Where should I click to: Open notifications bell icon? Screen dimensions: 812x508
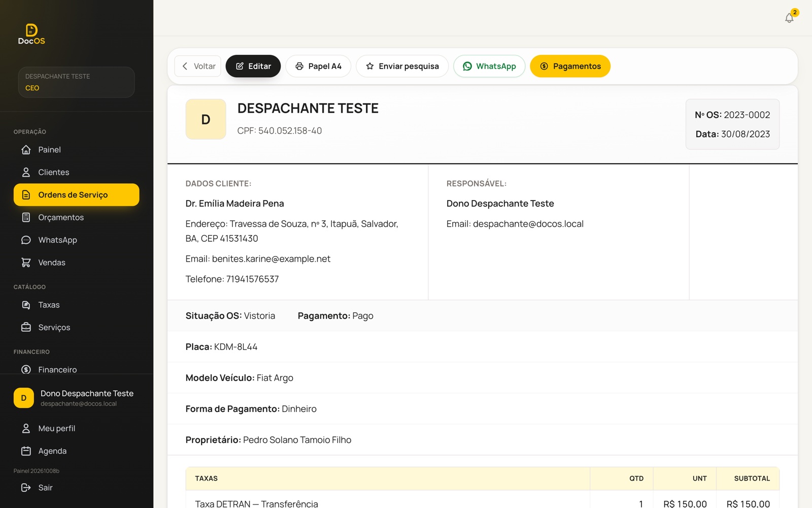pos(789,18)
